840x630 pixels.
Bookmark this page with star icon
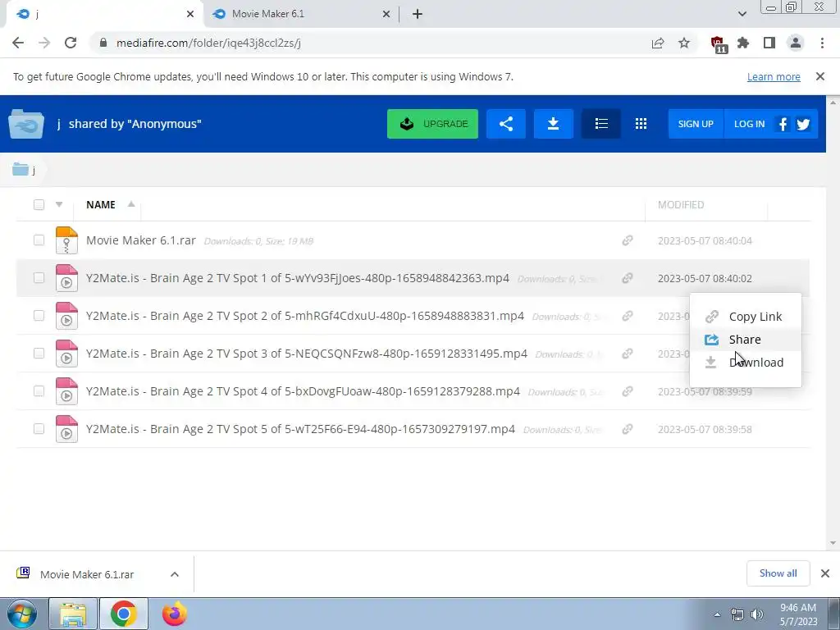coord(684,43)
